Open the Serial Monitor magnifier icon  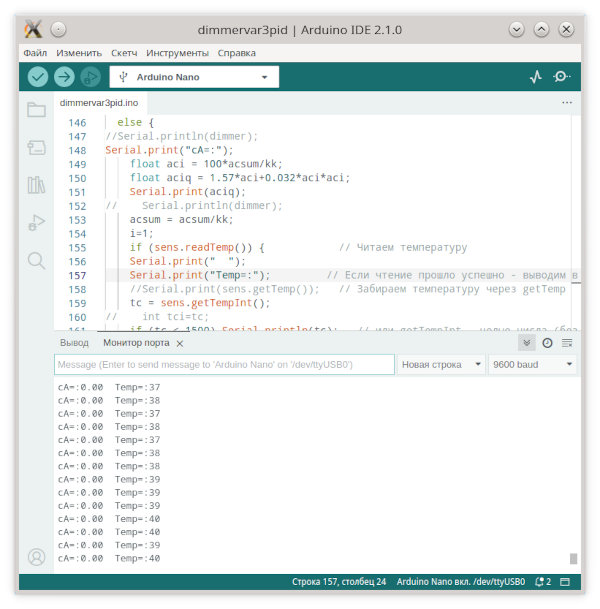click(x=562, y=76)
